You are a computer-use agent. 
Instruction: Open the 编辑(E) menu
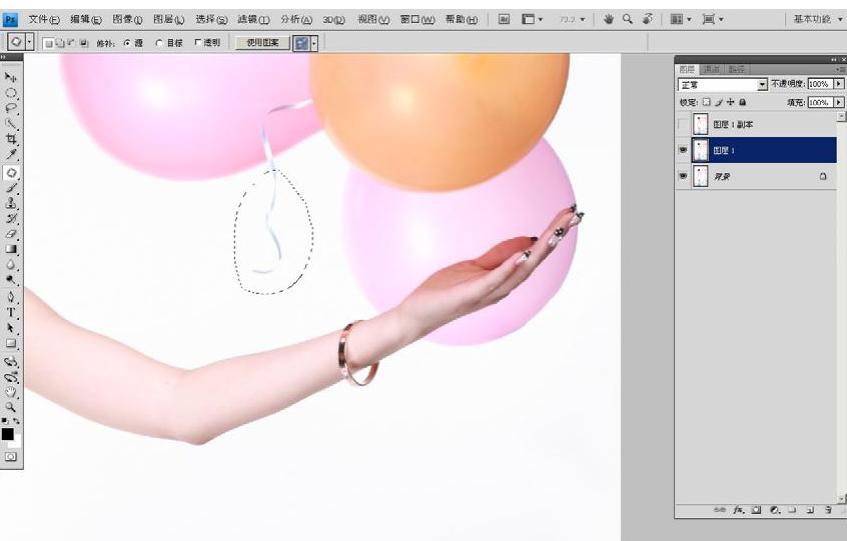point(86,19)
